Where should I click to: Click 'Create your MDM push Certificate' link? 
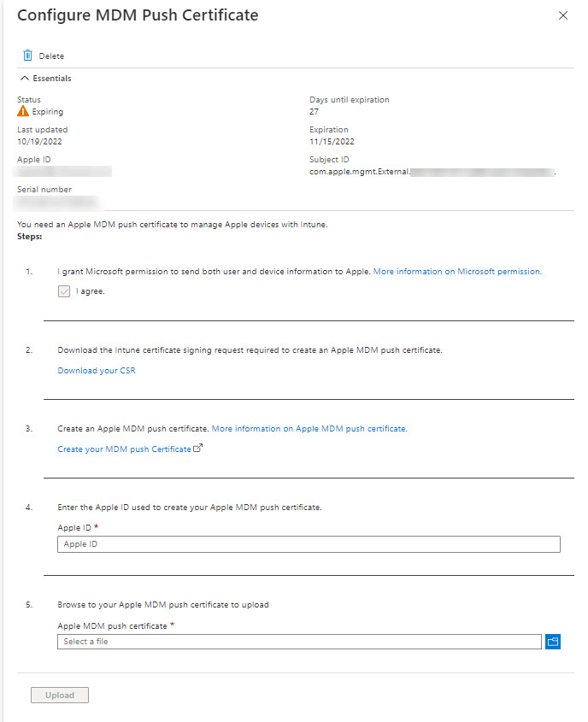tap(124, 449)
